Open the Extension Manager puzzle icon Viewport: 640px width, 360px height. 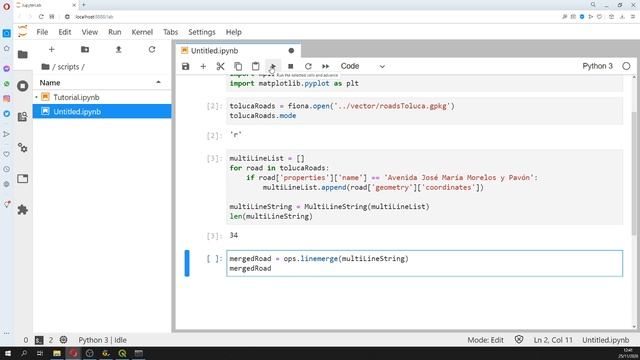tap(23, 210)
